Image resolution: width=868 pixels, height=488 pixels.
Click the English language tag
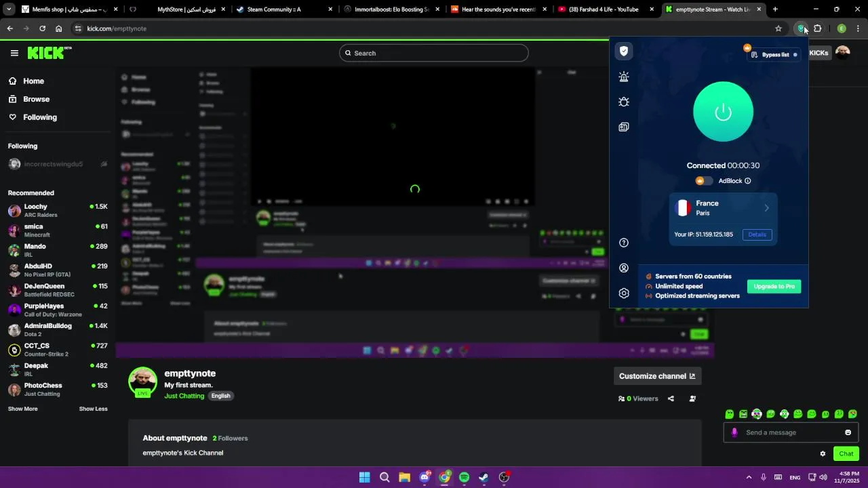point(220,396)
